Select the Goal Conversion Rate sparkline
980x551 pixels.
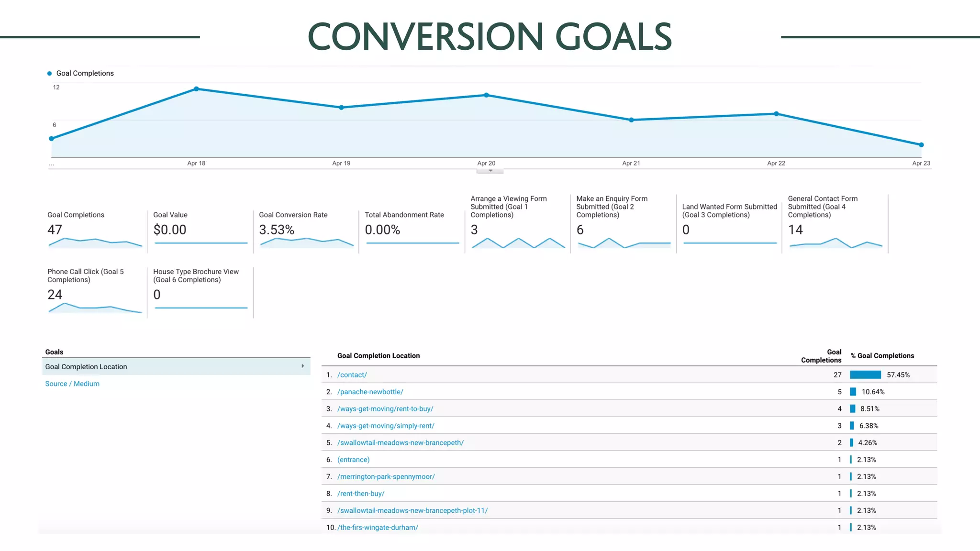(306, 242)
